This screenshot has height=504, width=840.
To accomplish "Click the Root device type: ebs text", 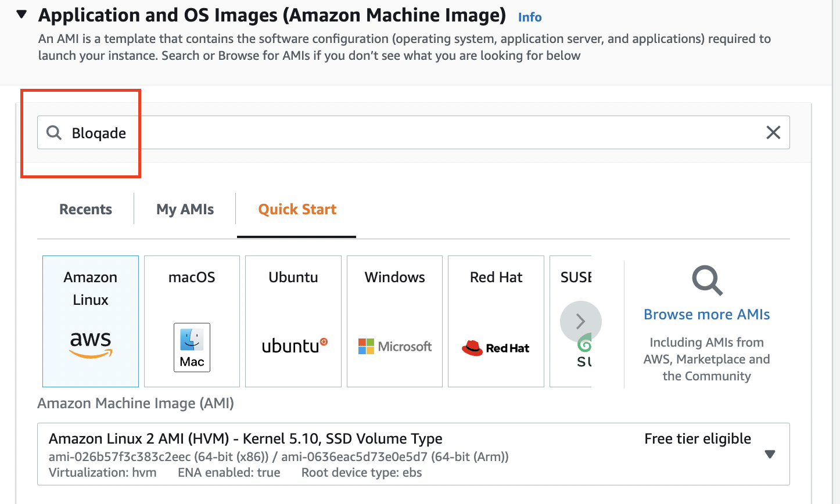I will 361,473.
